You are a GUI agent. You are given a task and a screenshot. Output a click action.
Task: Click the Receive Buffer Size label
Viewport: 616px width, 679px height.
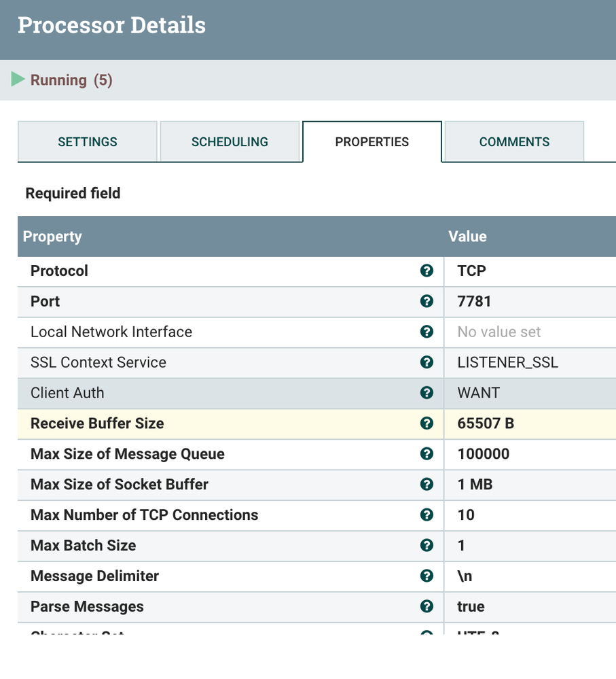97,423
